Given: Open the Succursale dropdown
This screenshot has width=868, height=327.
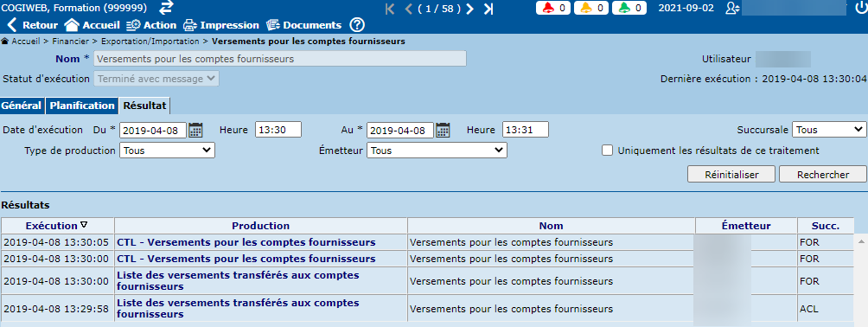Looking at the screenshot, I should click(x=829, y=130).
